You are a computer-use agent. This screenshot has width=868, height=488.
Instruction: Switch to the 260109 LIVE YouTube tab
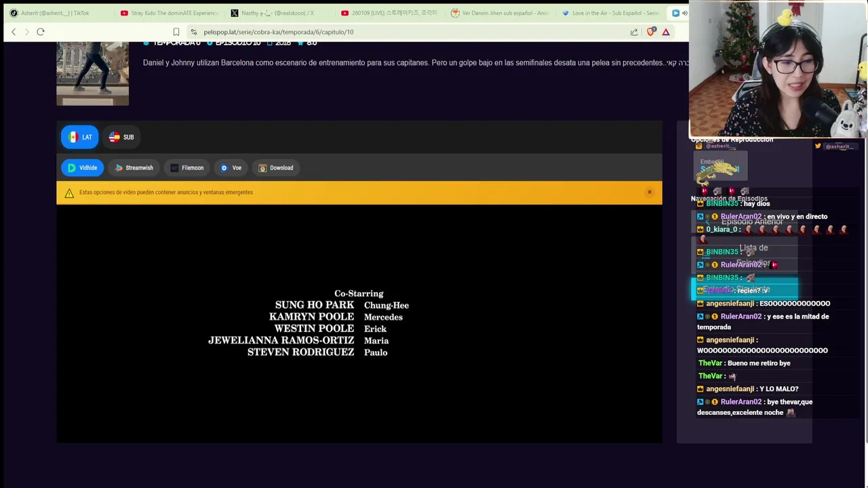click(389, 13)
